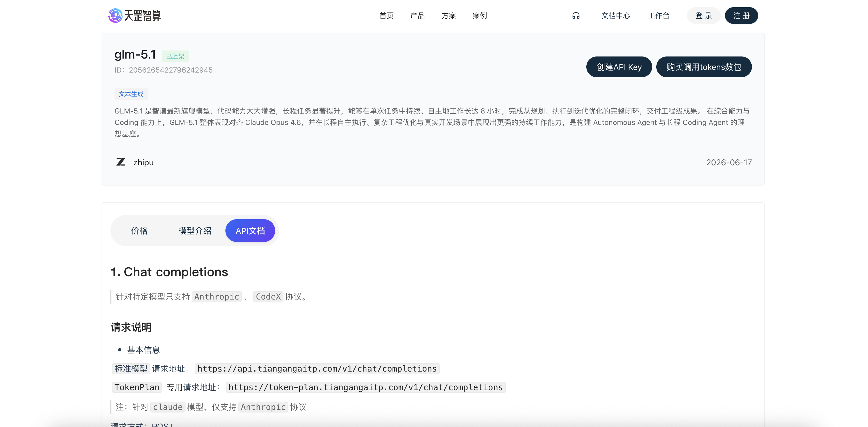Viewport: 868px width, 427px height.
Task: Go to 工作台 from the header
Action: click(x=658, y=16)
